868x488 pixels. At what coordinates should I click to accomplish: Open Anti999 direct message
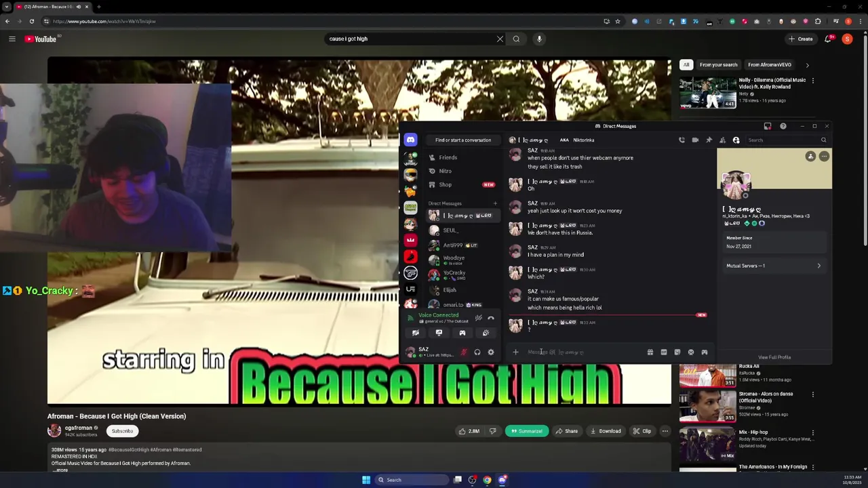coord(462,245)
